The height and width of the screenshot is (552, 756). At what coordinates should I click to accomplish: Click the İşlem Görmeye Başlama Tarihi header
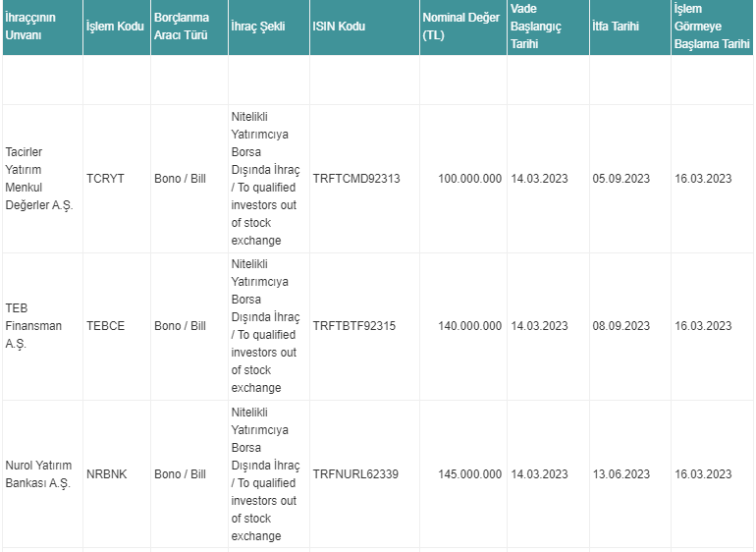[712, 27]
